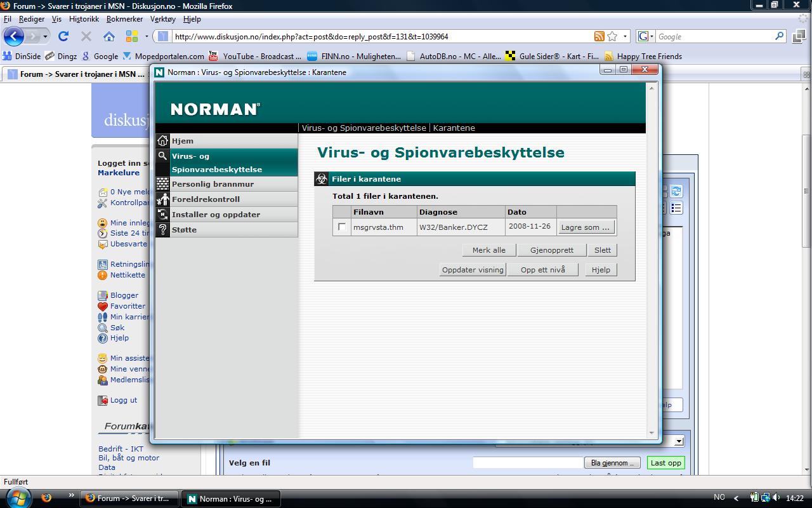The image size is (812, 508).
Task: Click the Installer og oppdater icon
Action: [x=163, y=214]
